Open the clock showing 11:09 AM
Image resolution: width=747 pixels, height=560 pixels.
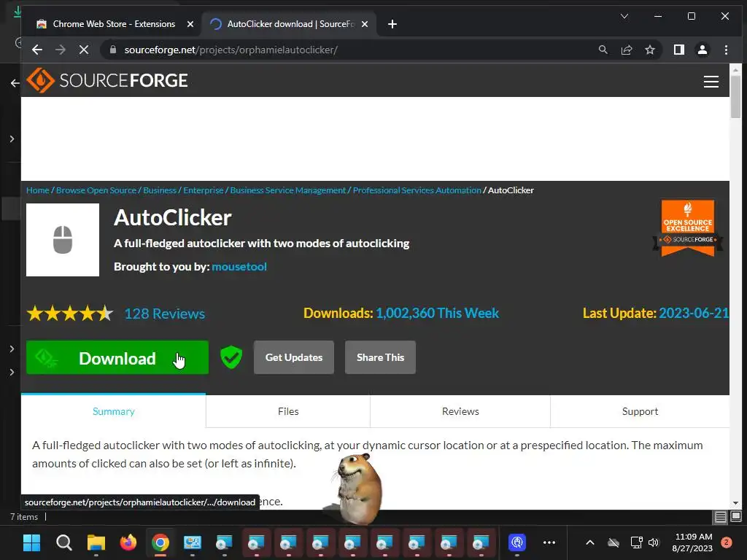pyautogui.click(x=693, y=542)
